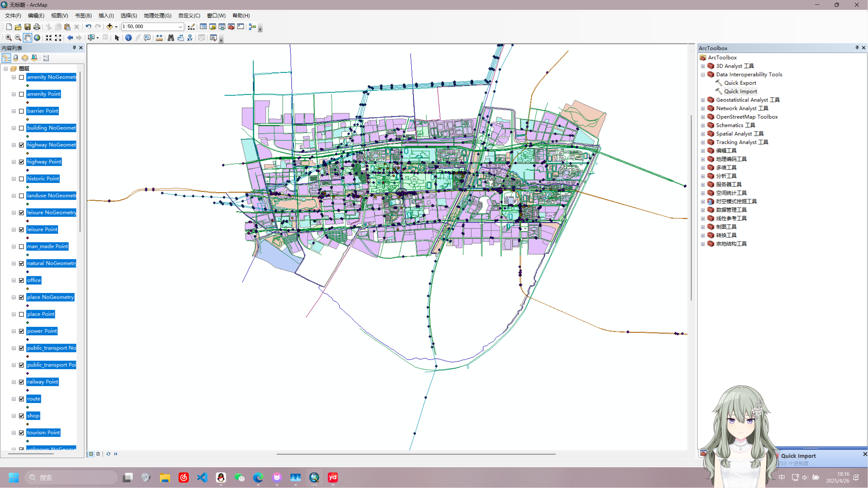Open the 视图(V) menu
868x488 pixels.
click(59, 16)
